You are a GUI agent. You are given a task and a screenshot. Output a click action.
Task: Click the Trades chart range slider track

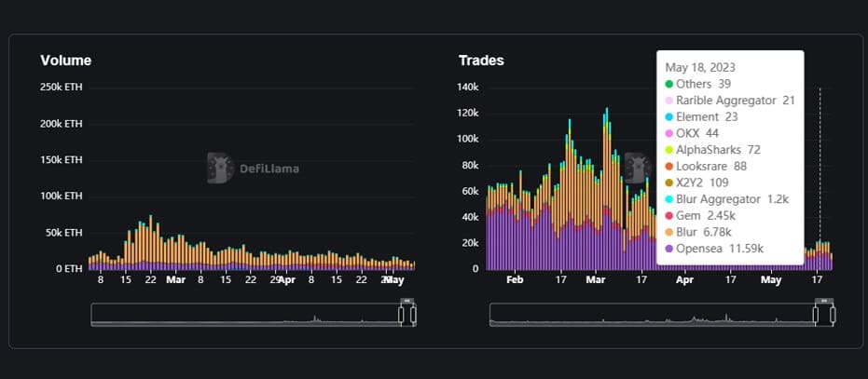point(653,315)
